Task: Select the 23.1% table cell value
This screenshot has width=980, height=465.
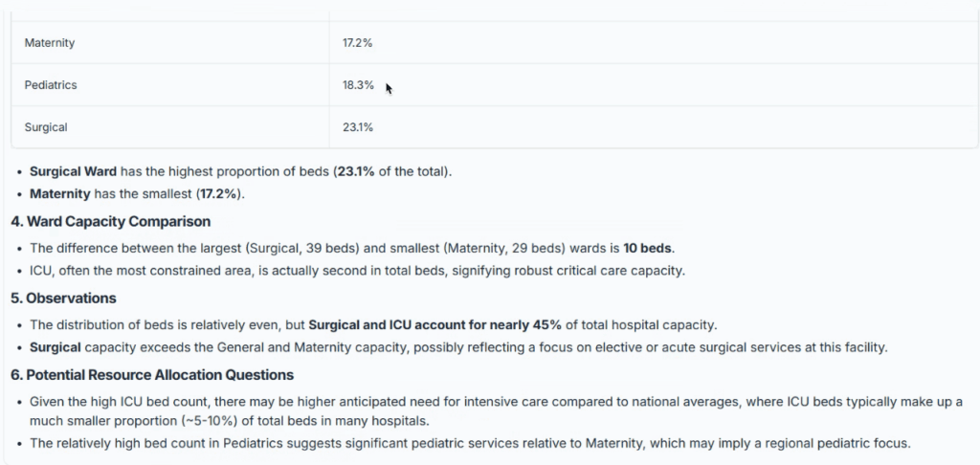Action: point(357,127)
